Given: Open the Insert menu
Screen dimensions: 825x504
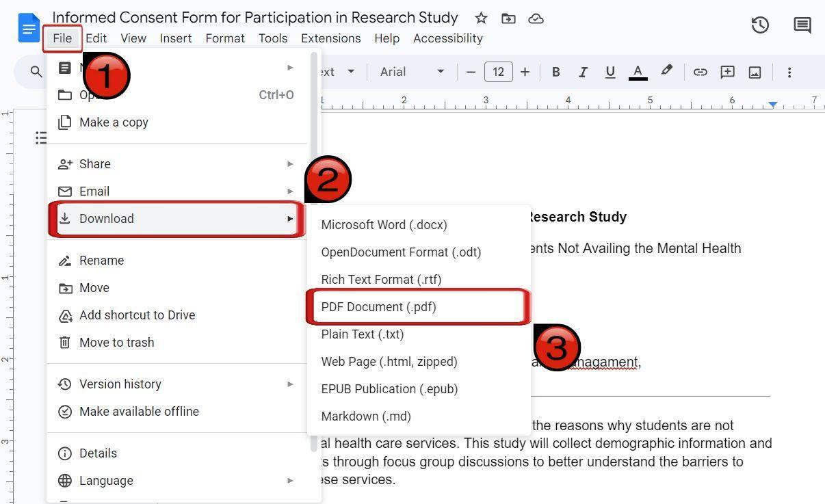Looking at the screenshot, I should tap(176, 38).
